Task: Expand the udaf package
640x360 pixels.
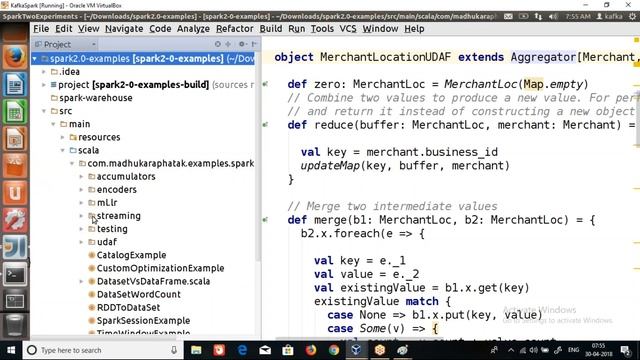Action: click(x=81, y=242)
